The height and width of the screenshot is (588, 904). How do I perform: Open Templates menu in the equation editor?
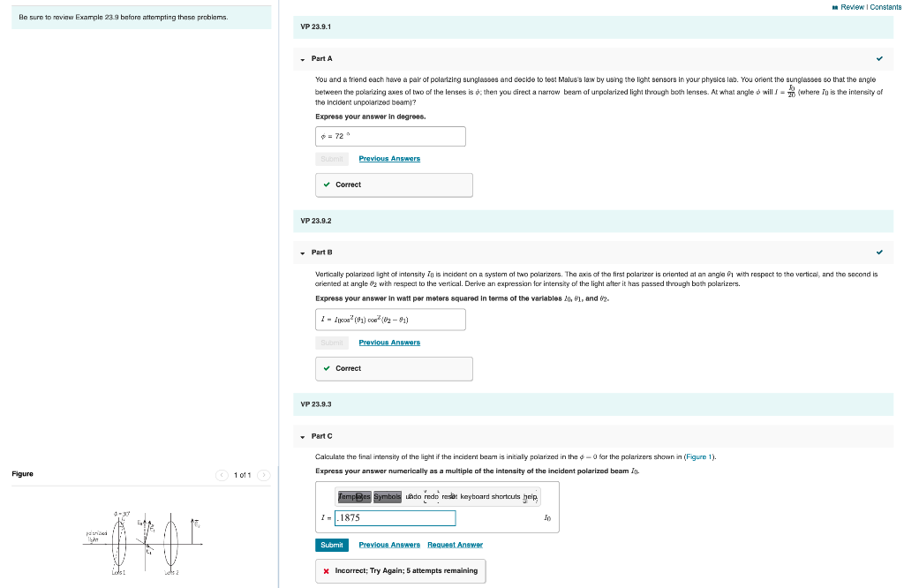click(353, 496)
